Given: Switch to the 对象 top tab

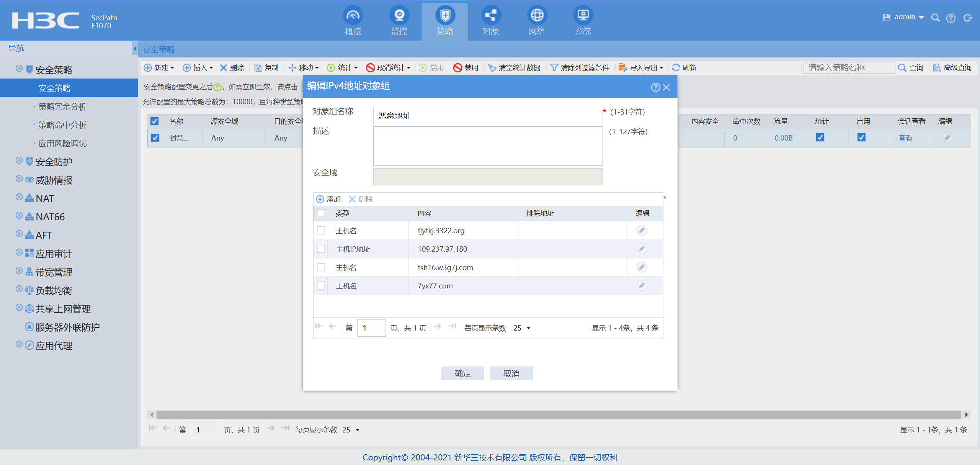Looking at the screenshot, I should tap(491, 21).
